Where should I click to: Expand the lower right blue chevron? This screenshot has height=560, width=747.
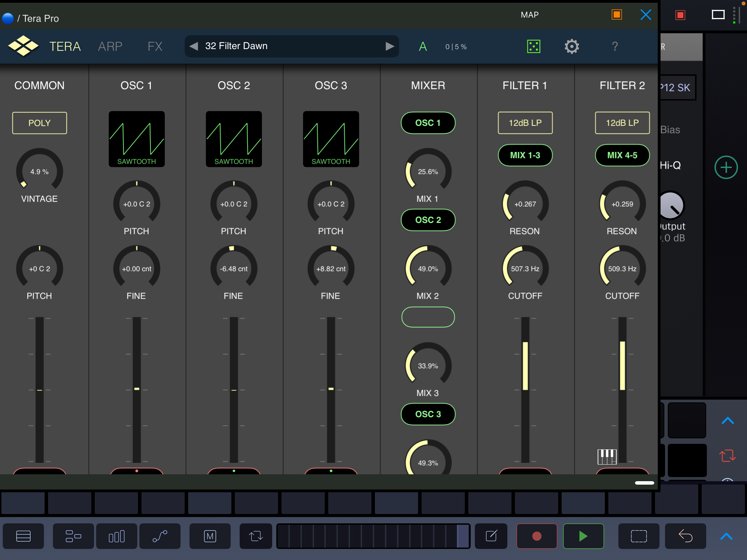tap(727, 536)
